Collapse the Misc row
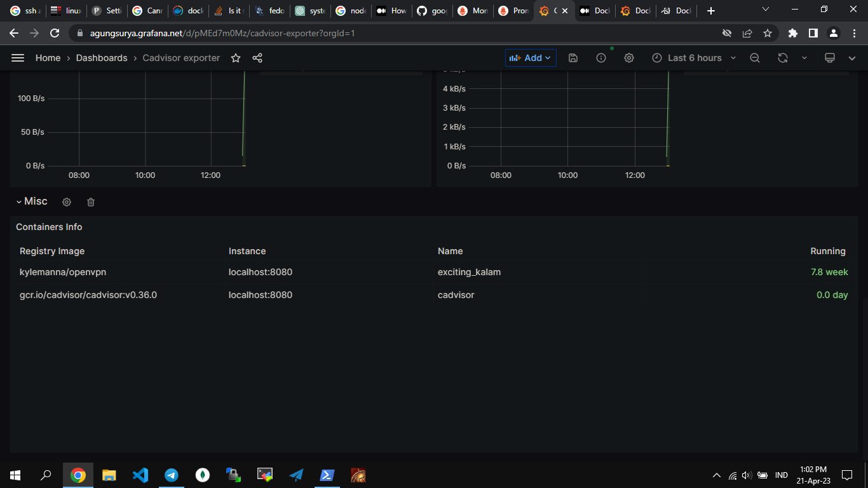Image resolution: width=868 pixels, height=488 pixels. tap(32, 201)
